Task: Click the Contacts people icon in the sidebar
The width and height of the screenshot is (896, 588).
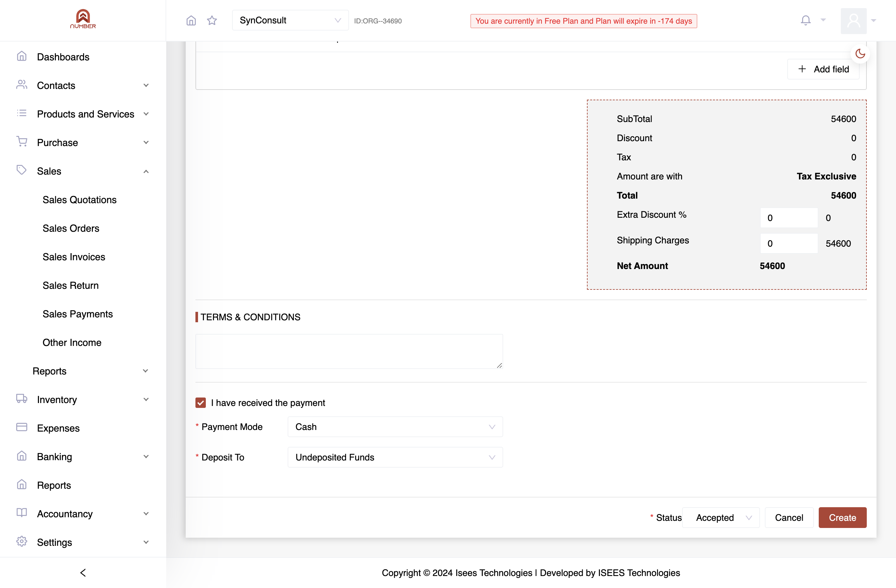Action: (x=22, y=85)
